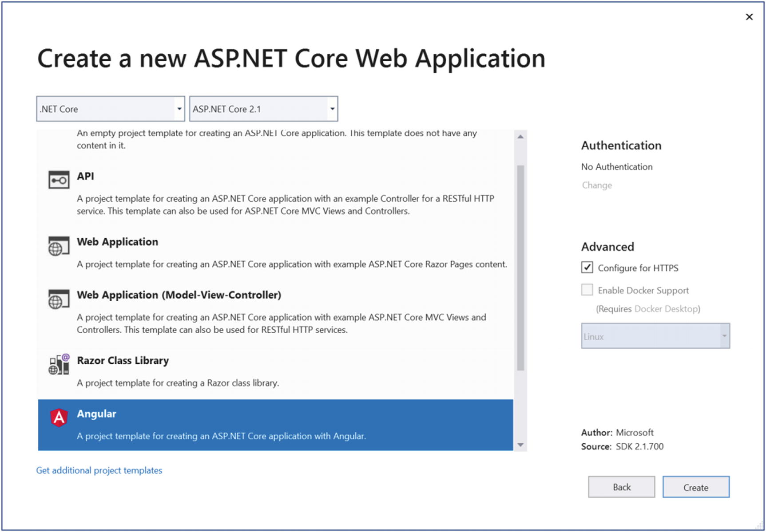The width and height of the screenshot is (766, 532).
Task: Click the Razor Pages content description text
Action: [292, 264]
